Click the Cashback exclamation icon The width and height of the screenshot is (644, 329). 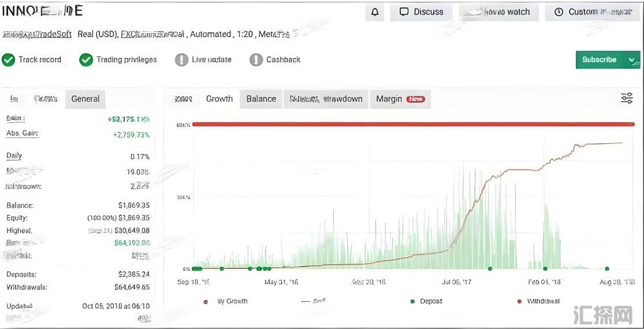(256, 60)
